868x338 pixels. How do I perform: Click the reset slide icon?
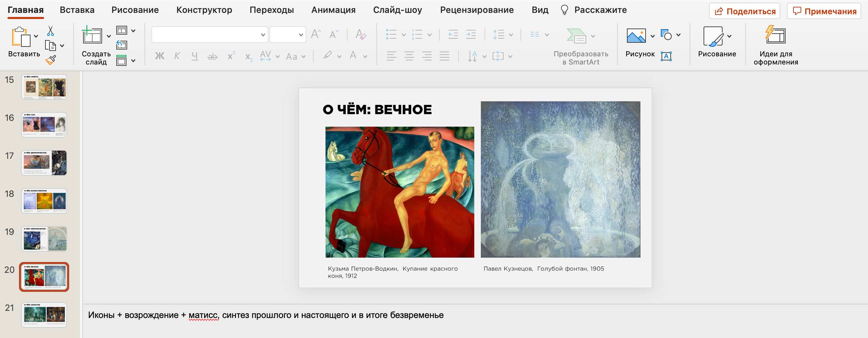(122, 45)
